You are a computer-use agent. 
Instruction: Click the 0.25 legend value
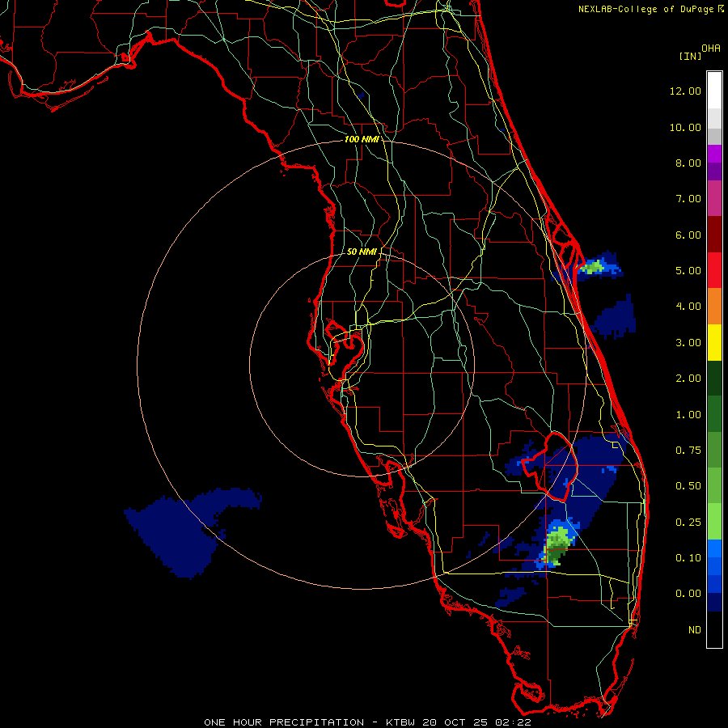click(x=688, y=523)
